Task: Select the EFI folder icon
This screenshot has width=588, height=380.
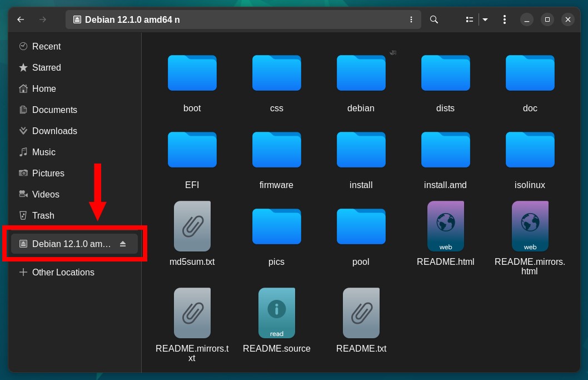Action: point(192,150)
